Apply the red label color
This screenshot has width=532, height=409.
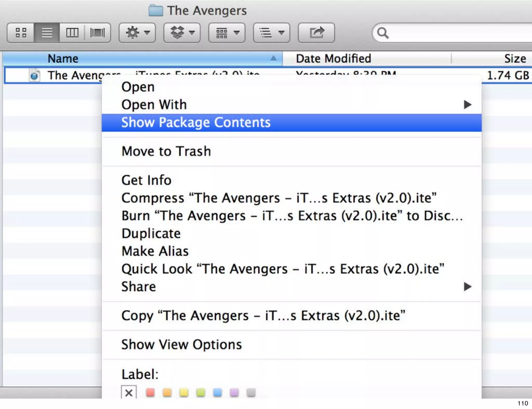[150, 392]
